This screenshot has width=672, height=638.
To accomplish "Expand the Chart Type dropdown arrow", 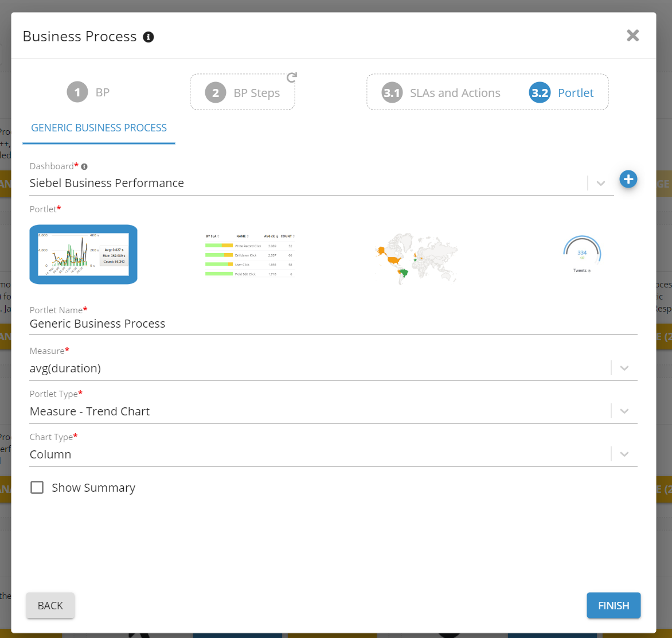I will click(624, 454).
